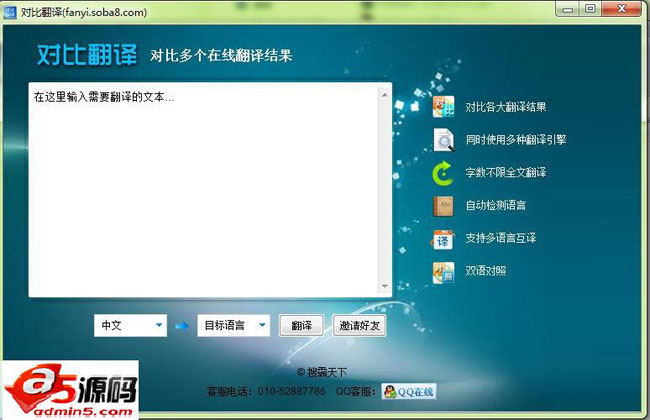The image size is (650, 420).
Task: Close the 对比翻译 window
Action: pos(621,9)
